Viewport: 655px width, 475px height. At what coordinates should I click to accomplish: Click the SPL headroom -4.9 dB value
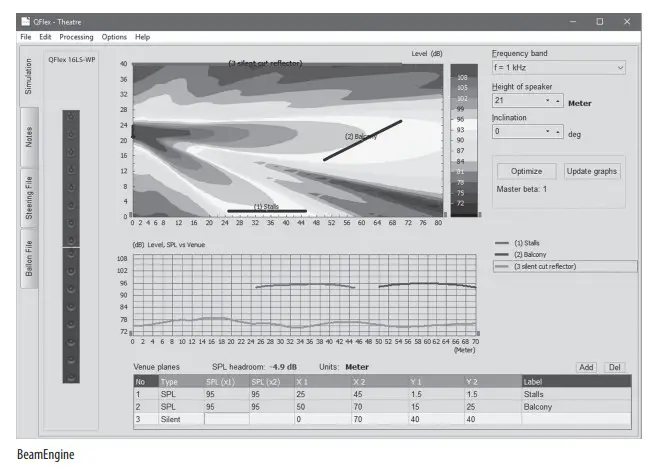283,367
